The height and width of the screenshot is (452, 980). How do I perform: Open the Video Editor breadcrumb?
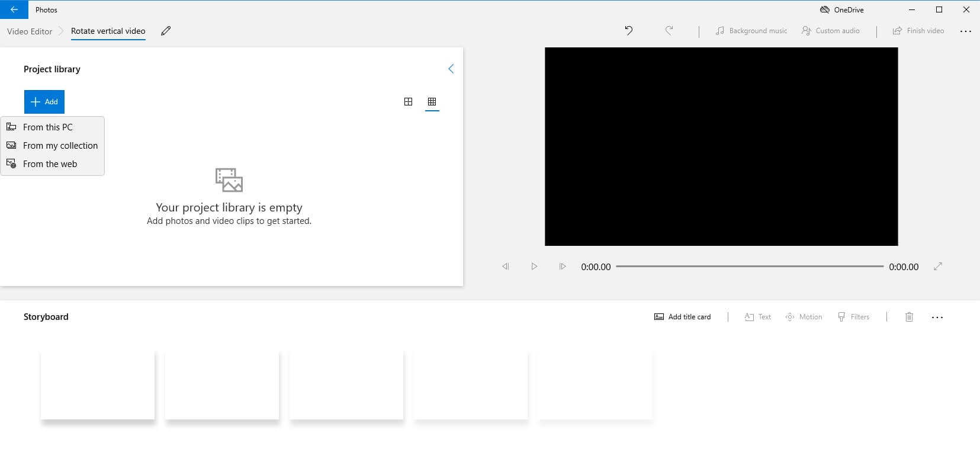(x=30, y=31)
